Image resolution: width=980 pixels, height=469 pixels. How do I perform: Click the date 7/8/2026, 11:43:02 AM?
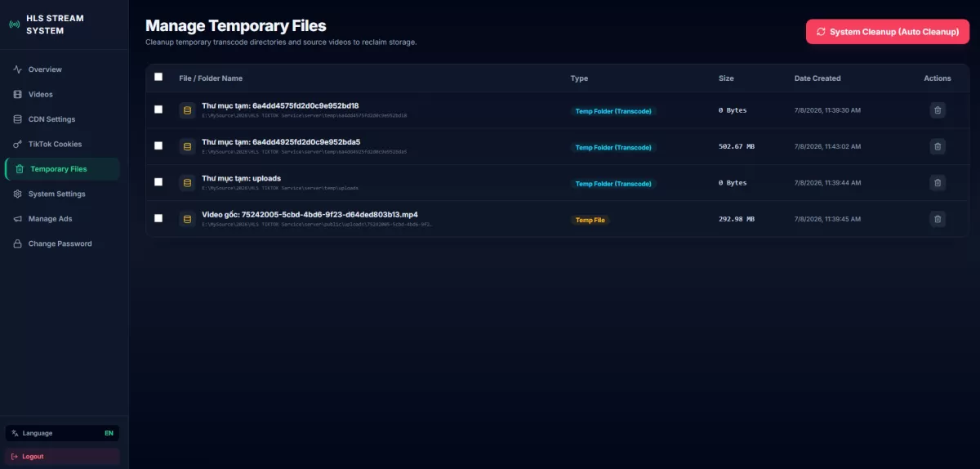point(827,146)
